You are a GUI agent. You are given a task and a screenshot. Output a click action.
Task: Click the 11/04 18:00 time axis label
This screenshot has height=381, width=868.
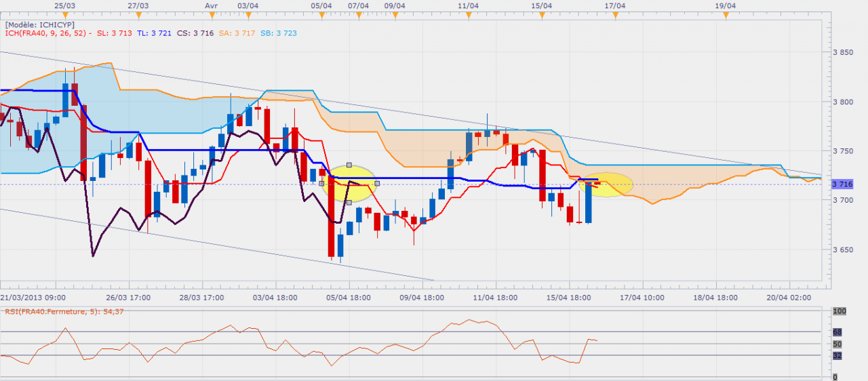click(x=495, y=297)
